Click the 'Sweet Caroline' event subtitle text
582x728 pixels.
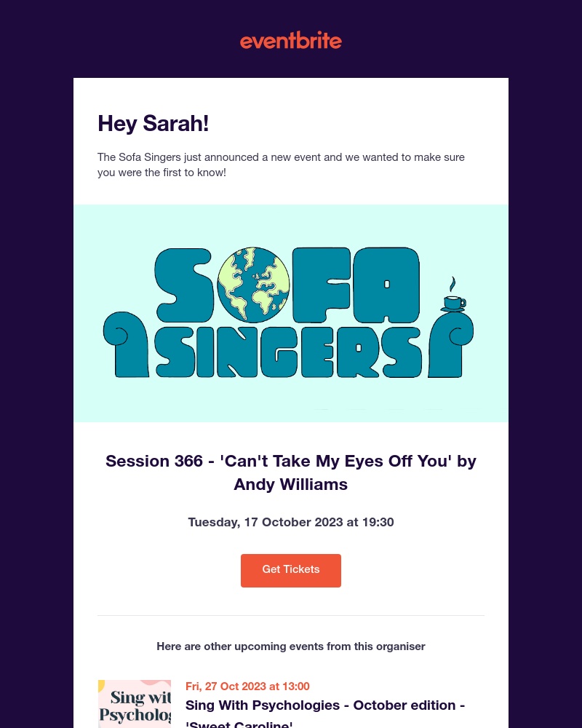pos(239,723)
